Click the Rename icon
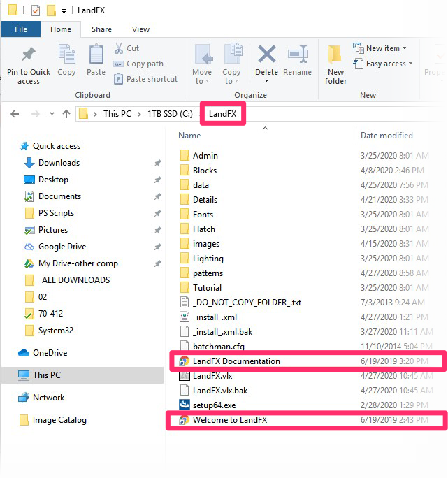448x478 pixels. 297,54
